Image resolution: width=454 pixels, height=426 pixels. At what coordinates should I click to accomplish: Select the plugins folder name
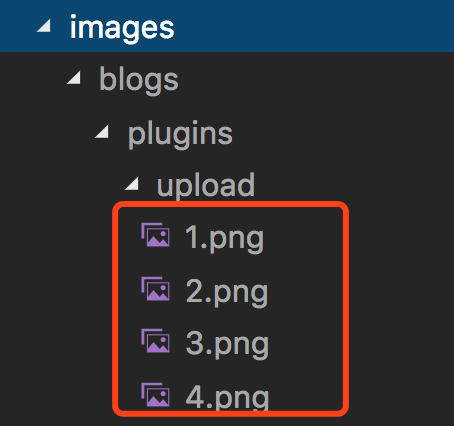point(180,135)
